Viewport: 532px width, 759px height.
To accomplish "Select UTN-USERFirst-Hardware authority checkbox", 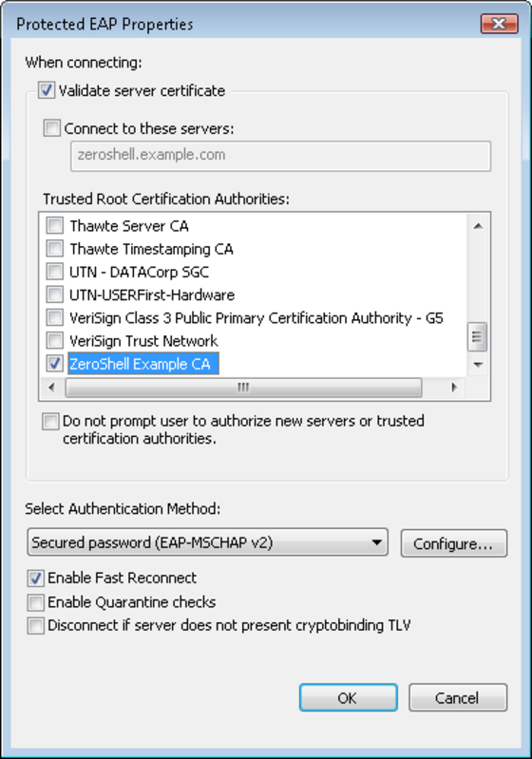I will tap(55, 294).
